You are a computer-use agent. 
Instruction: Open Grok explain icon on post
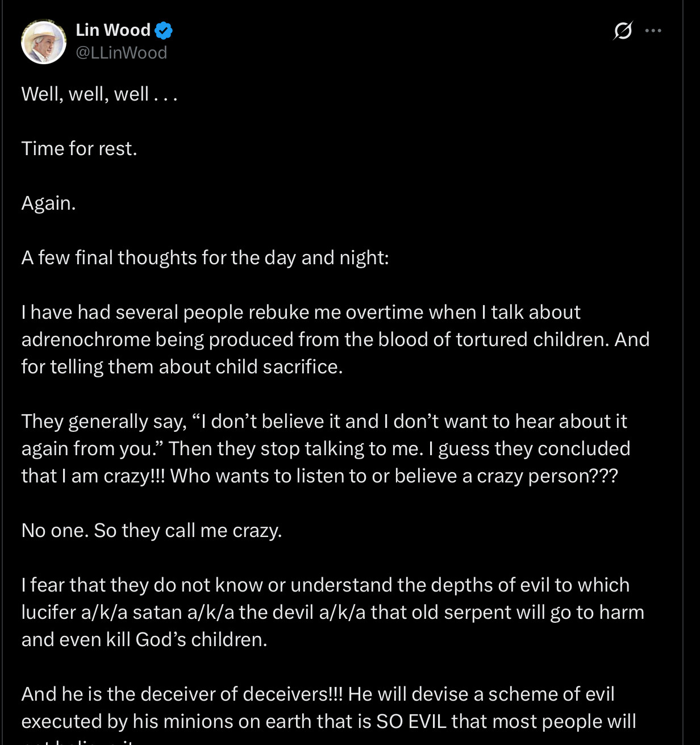623,31
